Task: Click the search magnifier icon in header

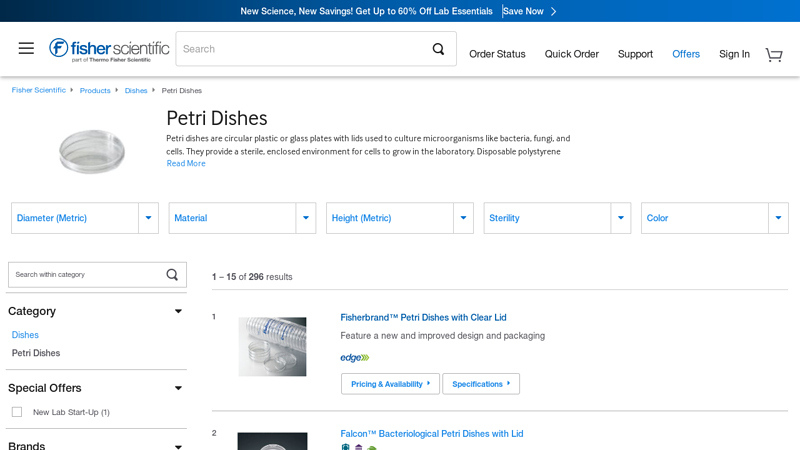Action: (438, 49)
